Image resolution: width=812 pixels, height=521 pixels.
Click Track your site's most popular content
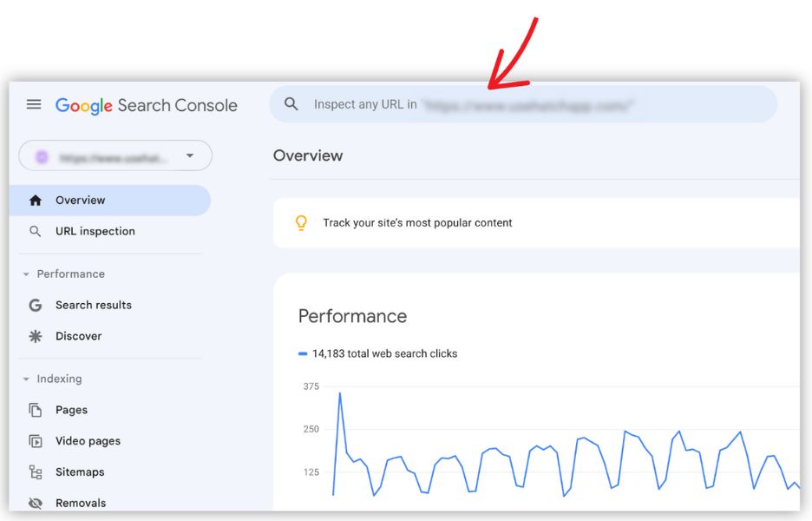(x=417, y=223)
